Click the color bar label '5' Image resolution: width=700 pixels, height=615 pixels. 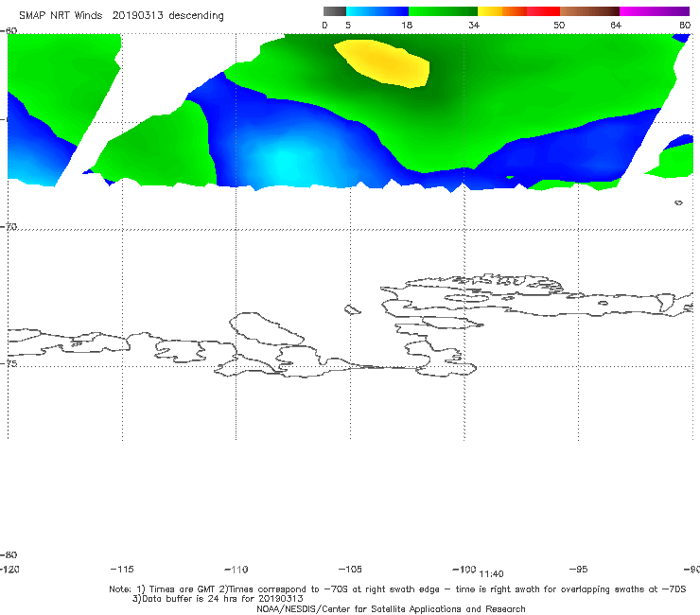tap(348, 26)
